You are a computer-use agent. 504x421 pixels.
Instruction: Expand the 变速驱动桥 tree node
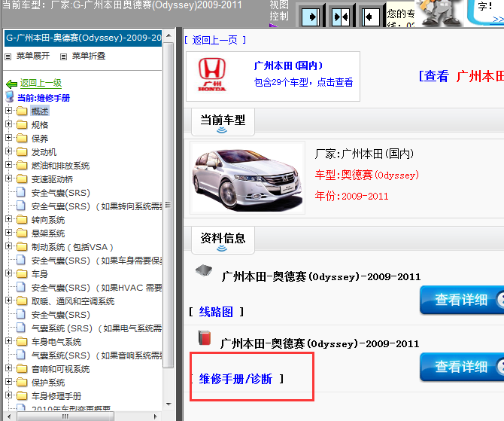(9, 178)
